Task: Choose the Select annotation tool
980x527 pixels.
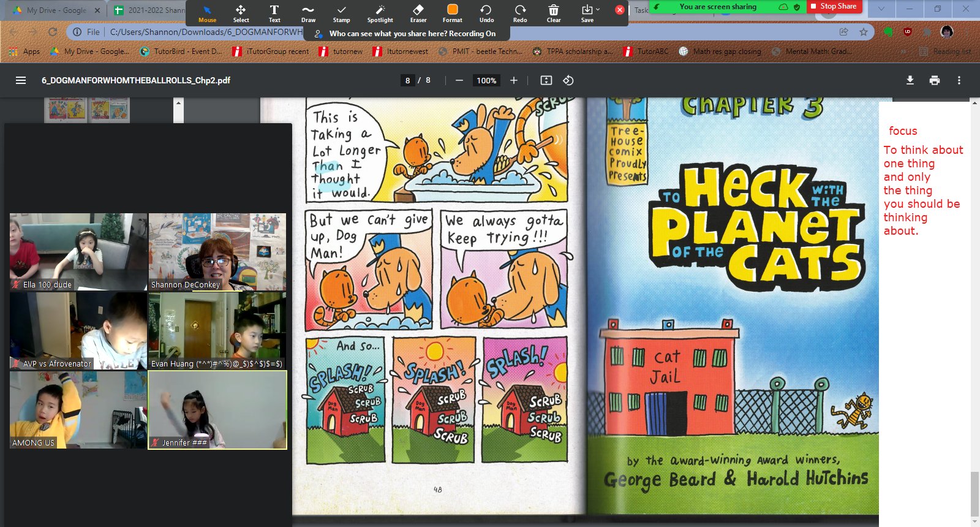Action: (241, 13)
